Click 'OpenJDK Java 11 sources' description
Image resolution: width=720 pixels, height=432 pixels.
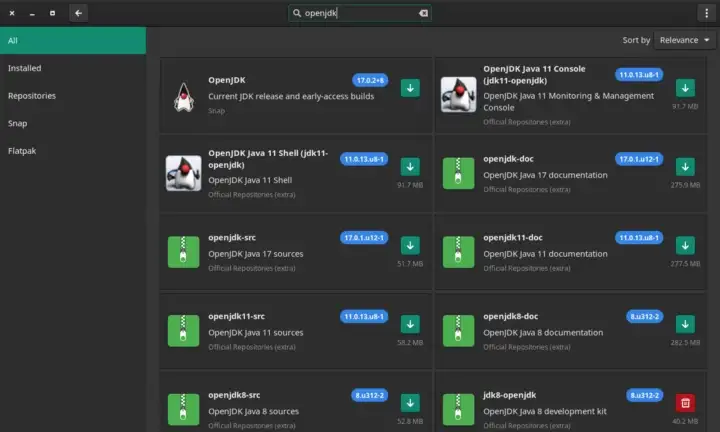(256, 332)
